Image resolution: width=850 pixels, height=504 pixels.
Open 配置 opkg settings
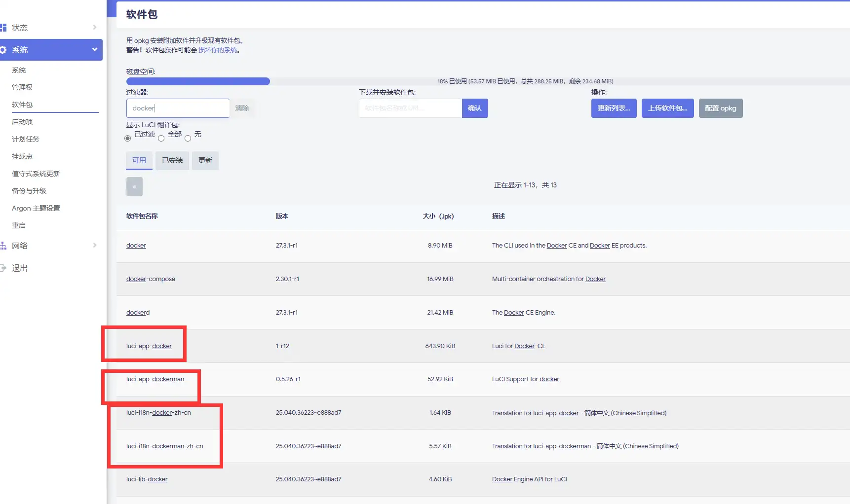(721, 108)
